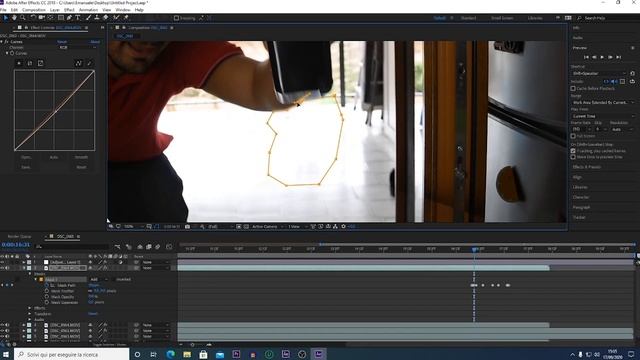This screenshot has height=360, width=640.
Task: Open File Explorer from the taskbar
Action: tap(187, 354)
